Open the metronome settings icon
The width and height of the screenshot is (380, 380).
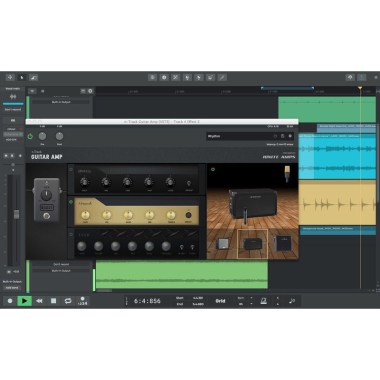click(263, 301)
